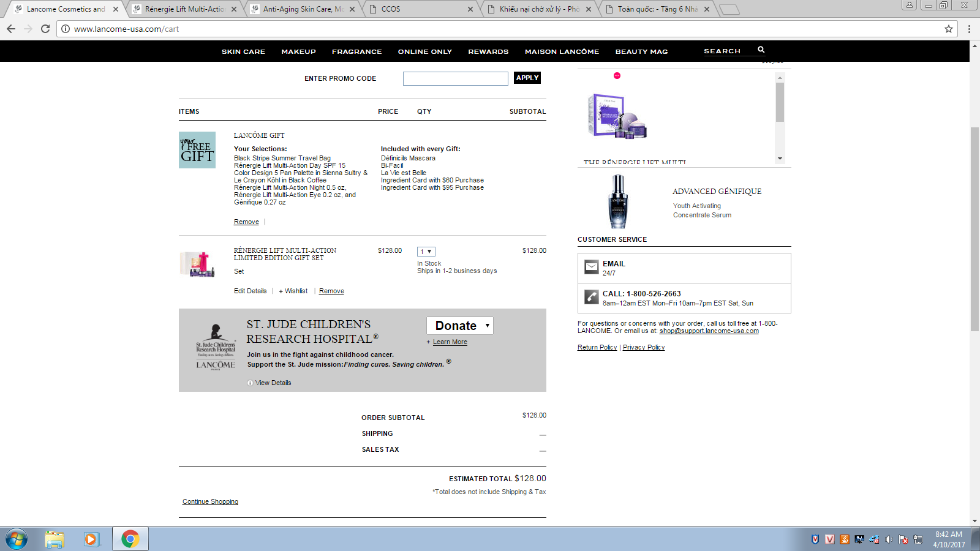Click the address bar URL
This screenshot has height=551, width=980.
click(126, 29)
